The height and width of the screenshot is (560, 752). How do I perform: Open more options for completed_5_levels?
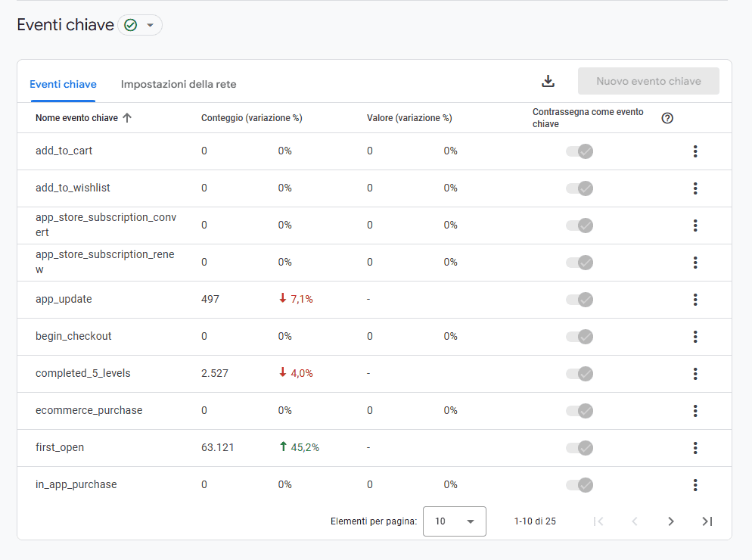695,374
